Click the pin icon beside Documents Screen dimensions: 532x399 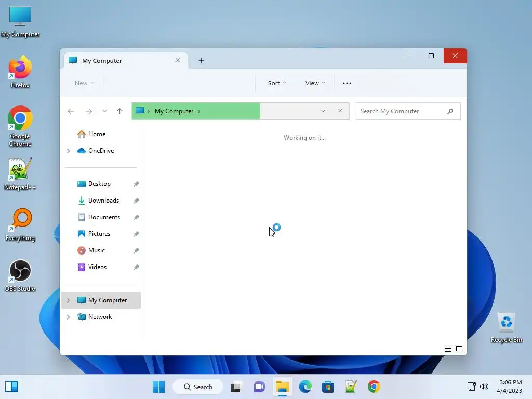[136, 217]
